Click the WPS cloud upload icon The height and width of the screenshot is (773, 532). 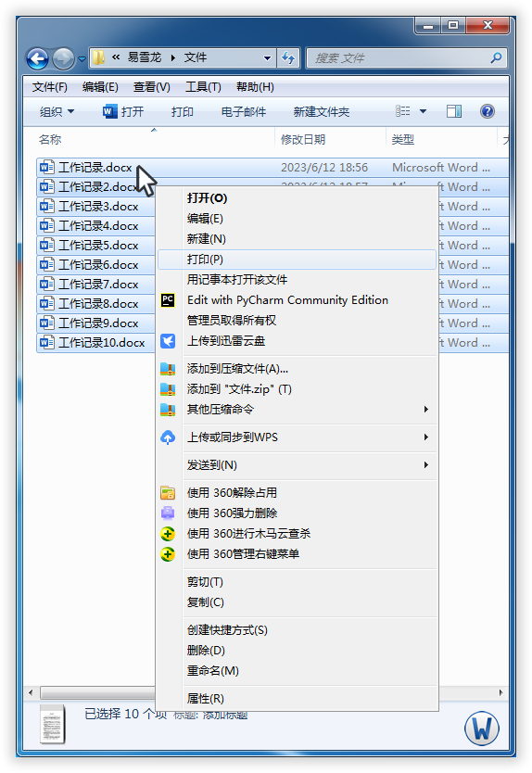point(168,437)
